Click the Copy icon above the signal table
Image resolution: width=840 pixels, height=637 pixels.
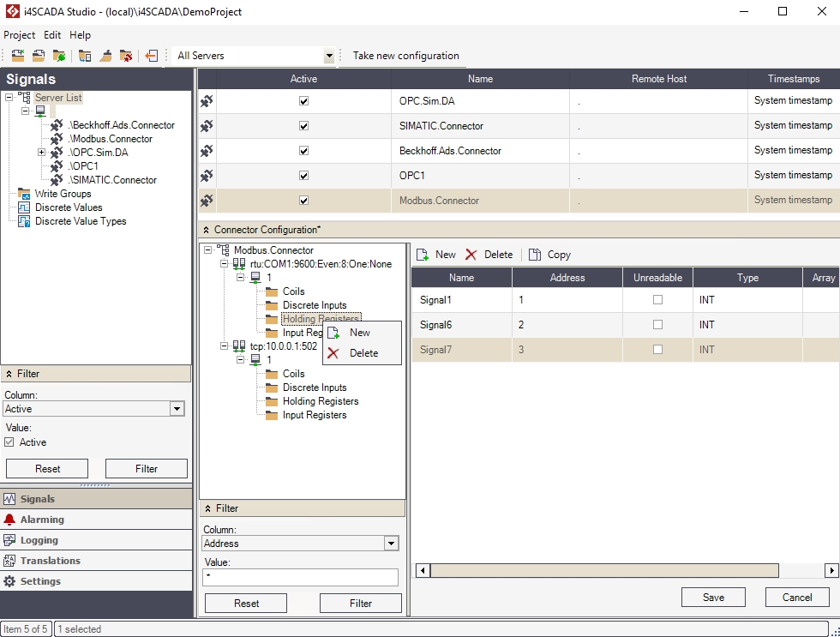[x=535, y=255]
